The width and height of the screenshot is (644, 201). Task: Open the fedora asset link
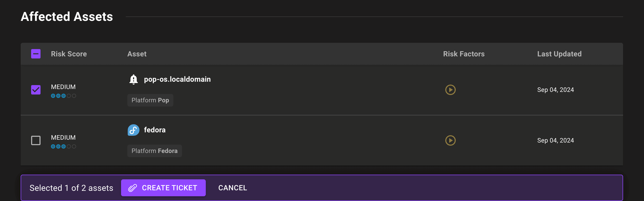[155, 130]
